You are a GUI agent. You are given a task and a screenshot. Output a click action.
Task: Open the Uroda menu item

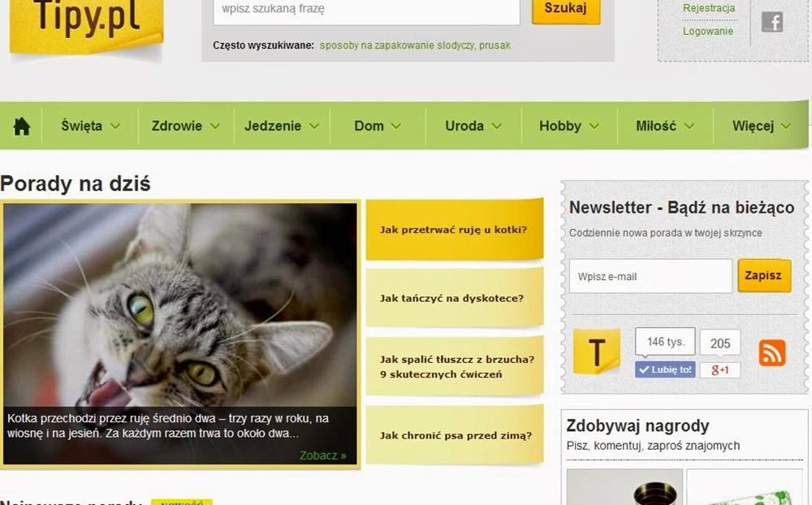(x=473, y=126)
